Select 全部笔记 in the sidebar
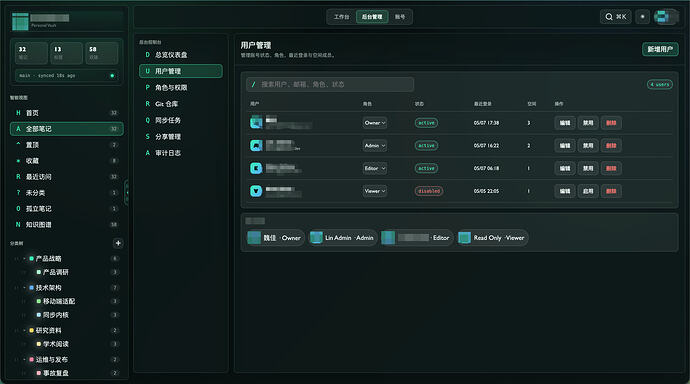The height and width of the screenshot is (384, 690). coord(66,129)
